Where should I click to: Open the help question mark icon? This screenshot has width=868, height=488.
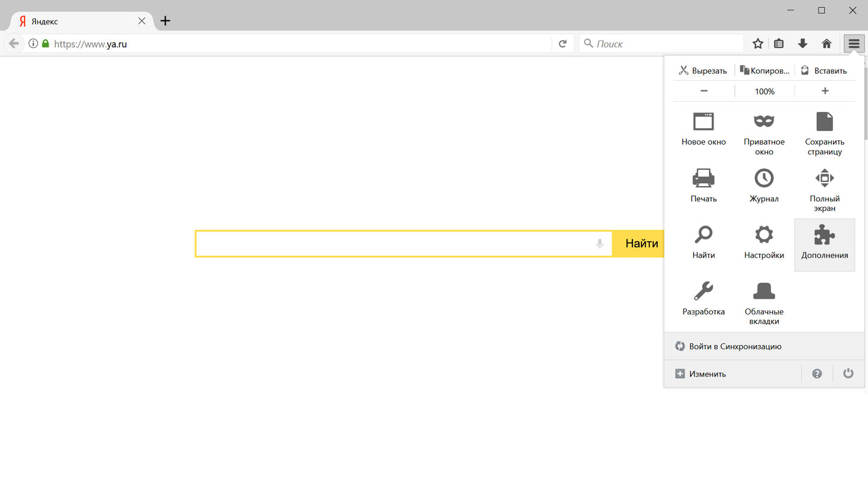(x=817, y=374)
